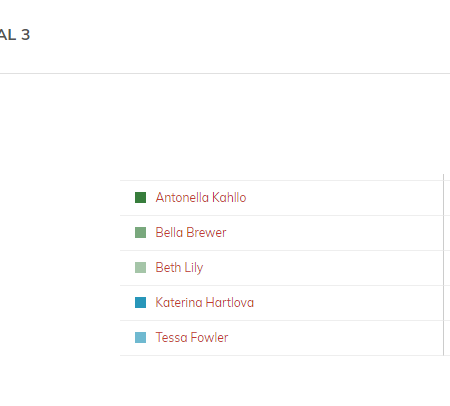Click the partially visible "AL 3" heading

point(15,35)
